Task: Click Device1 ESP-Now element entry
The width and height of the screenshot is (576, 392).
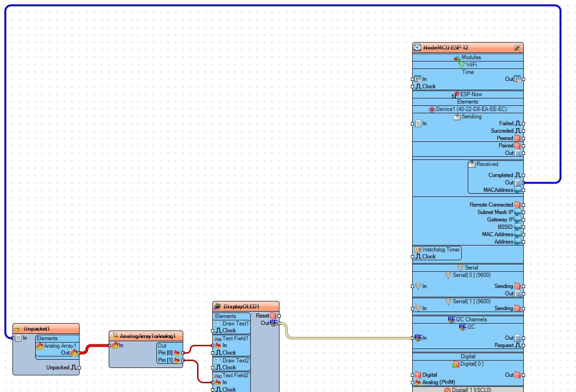Action: 468,109
